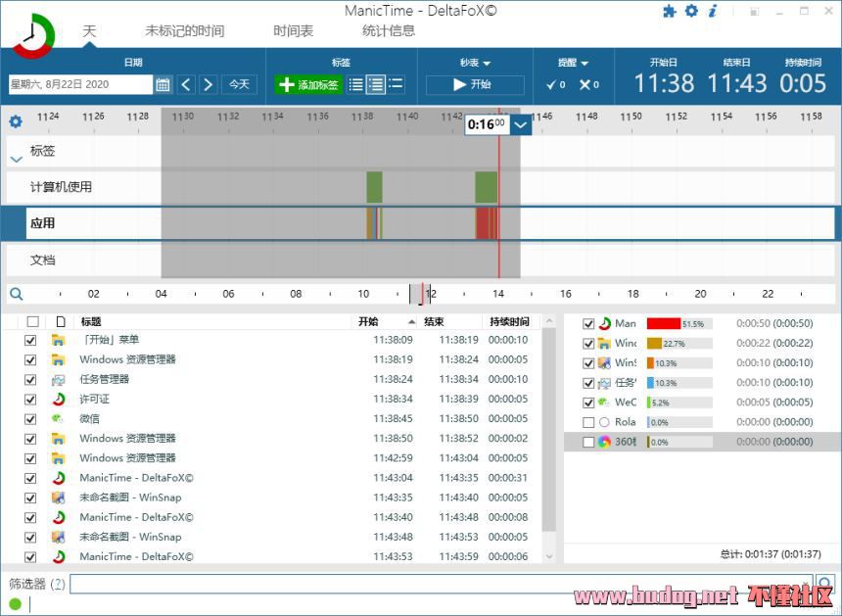Click the 添加标签 button
The height and width of the screenshot is (616, 842).
coord(308,84)
